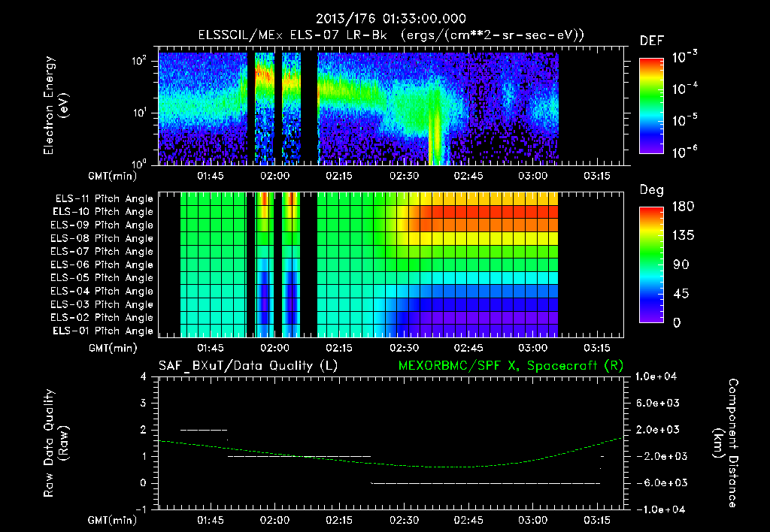Click the 2.0e+03 Component Distance tick

(x=658, y=429)
